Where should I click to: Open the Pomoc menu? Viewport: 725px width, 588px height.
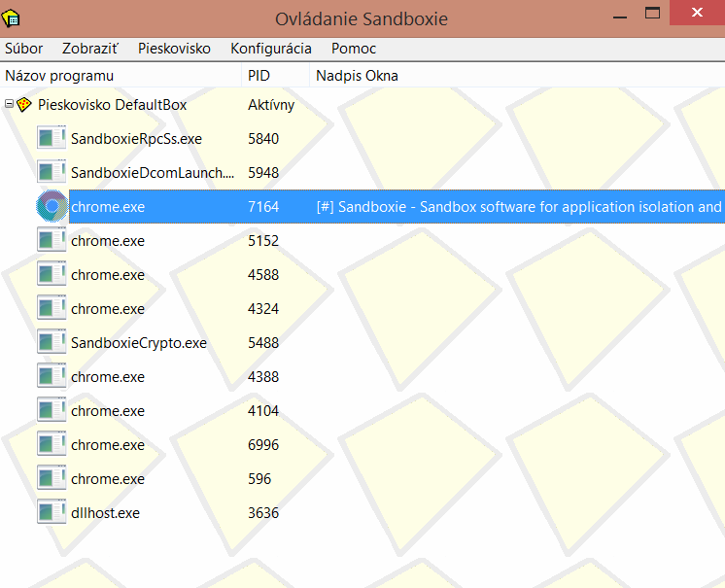(x=353, y=49)
